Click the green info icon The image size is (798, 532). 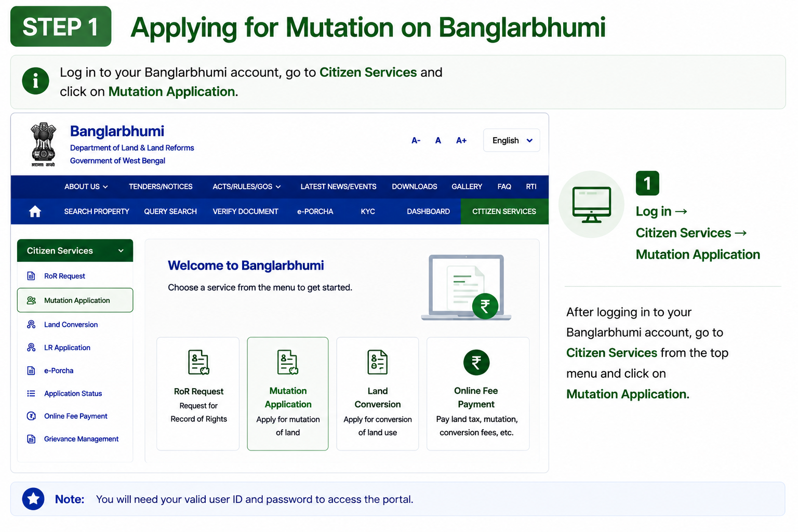[x=35, y=81]
